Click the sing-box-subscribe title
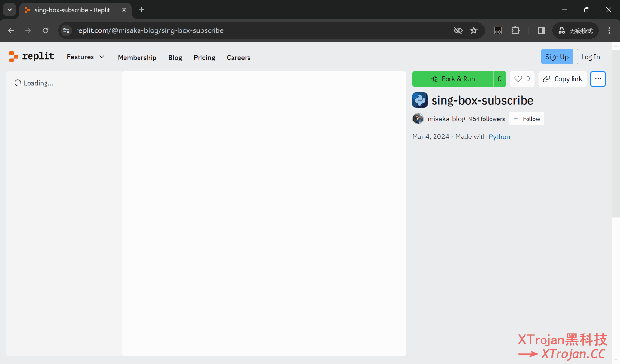This screenshot has width=620, height=364. pyautogui.click(x=482, y=100)
